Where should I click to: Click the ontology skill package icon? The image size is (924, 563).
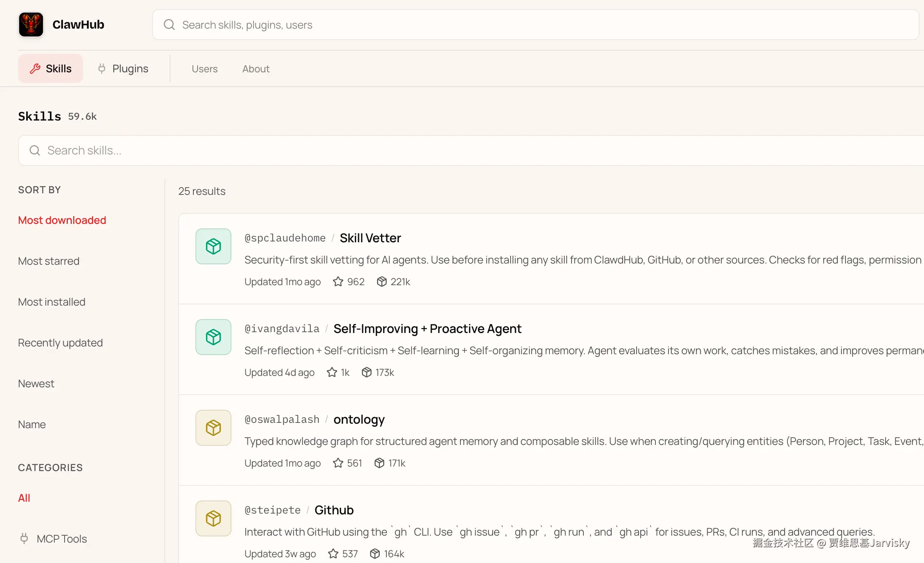click(x=213, y=428)
